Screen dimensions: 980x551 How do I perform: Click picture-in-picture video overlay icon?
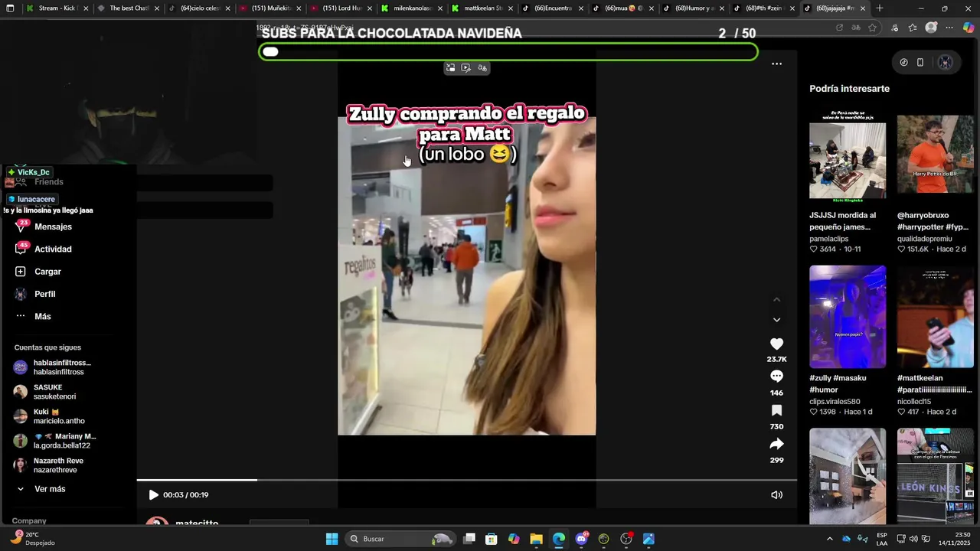pos(450,68)
